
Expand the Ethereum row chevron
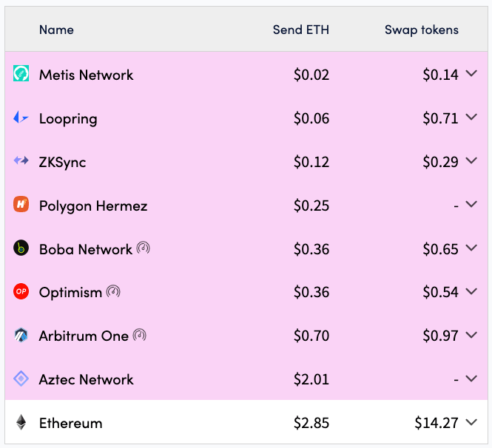click(471, 422)
